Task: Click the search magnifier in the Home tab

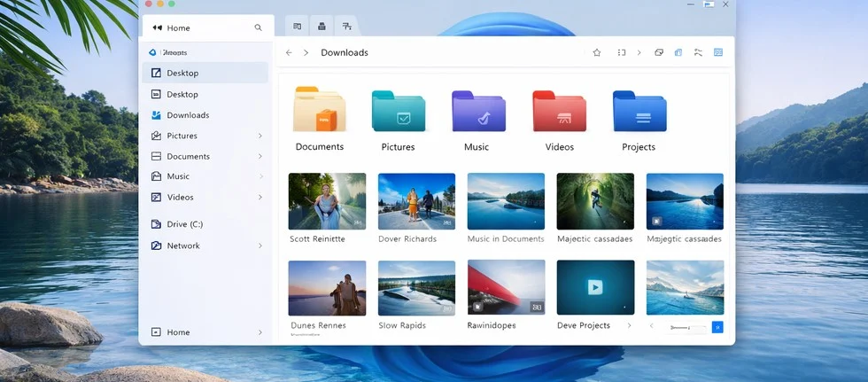Action: pyautogui.click(x=259, y=27)
